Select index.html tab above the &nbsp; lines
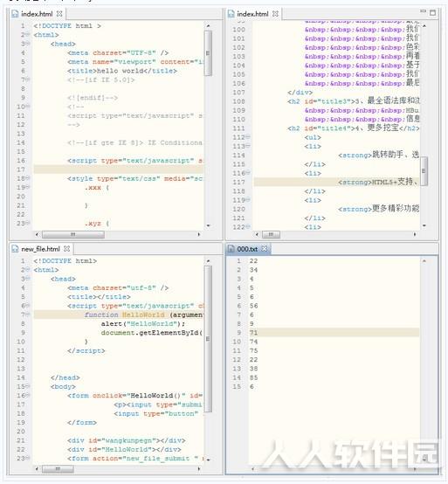This screenshot has width=448, height=484. pos(253,14)
